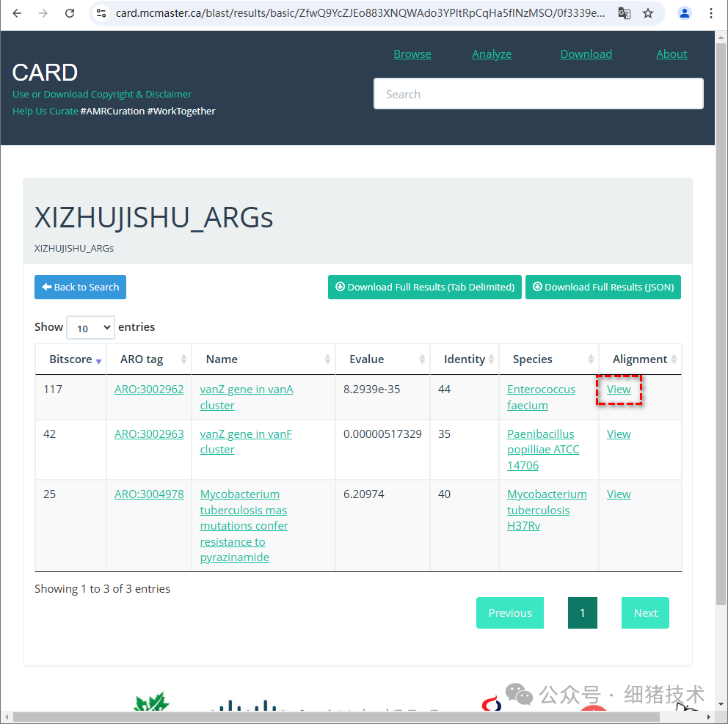Open the Google Translate icon in address bar
The image size is (728, 724).
pyautogui.click(x=625, y=13)
